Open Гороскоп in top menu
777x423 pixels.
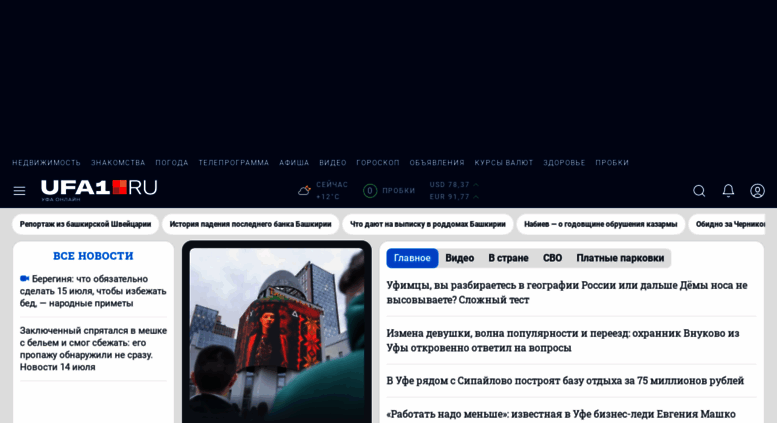[378, 162]
